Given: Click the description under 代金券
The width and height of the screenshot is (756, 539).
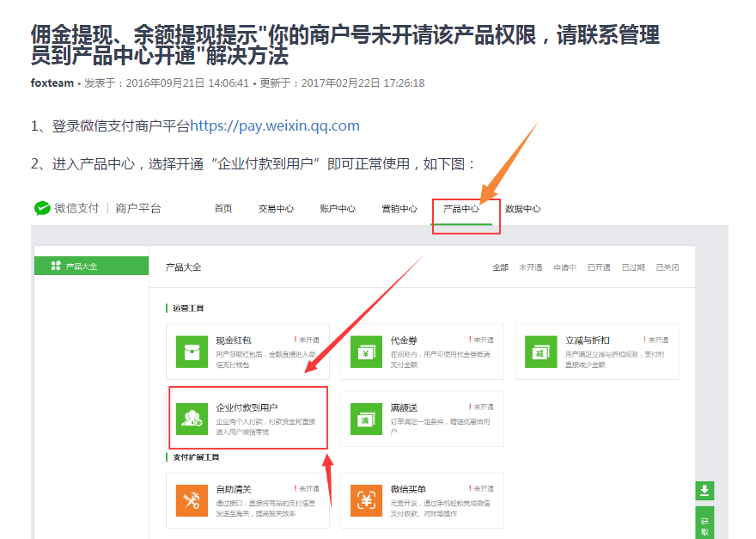Looking at the screenshot, I should point(440,359).
